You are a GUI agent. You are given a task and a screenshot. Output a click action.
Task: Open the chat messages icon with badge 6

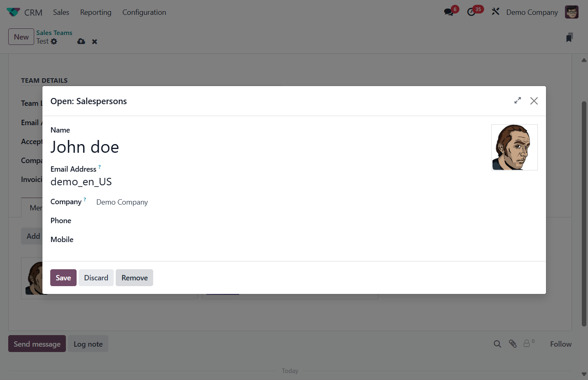click(449, 12)
